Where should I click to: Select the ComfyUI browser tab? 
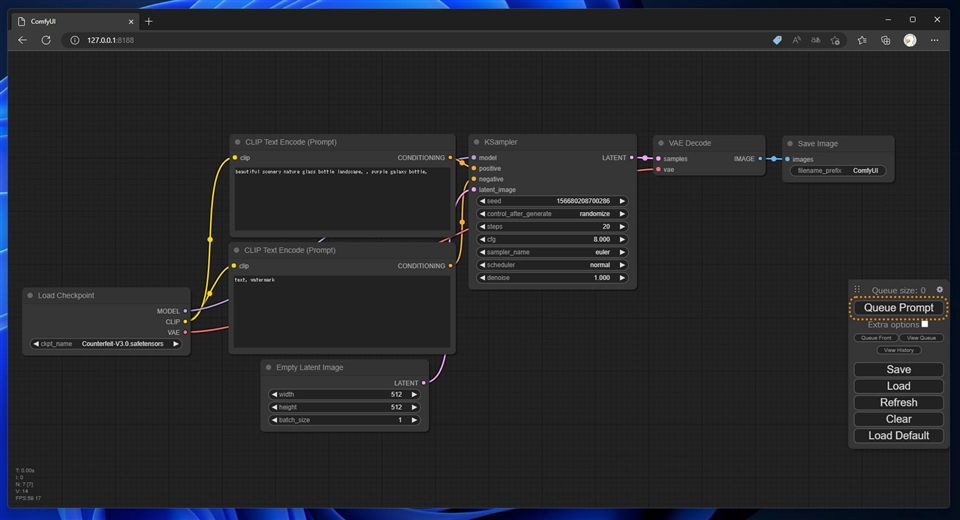[73, 21]
